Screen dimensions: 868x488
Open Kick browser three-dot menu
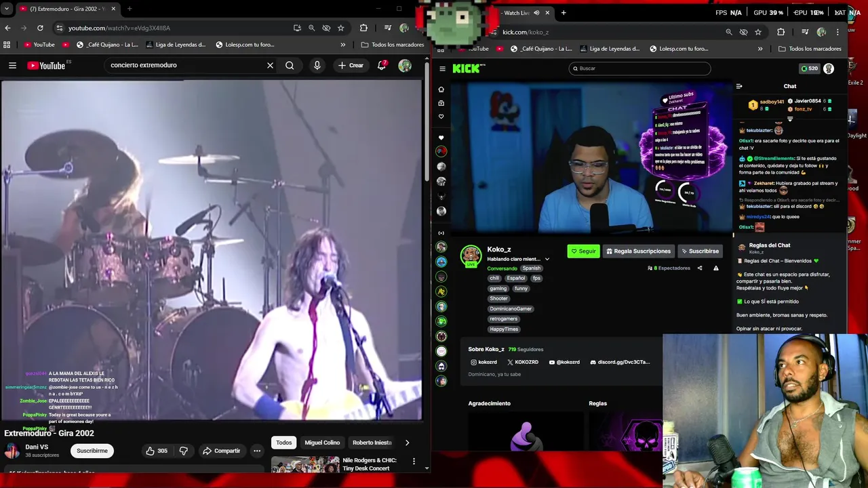pyautogui.click(x=837, y=32)
